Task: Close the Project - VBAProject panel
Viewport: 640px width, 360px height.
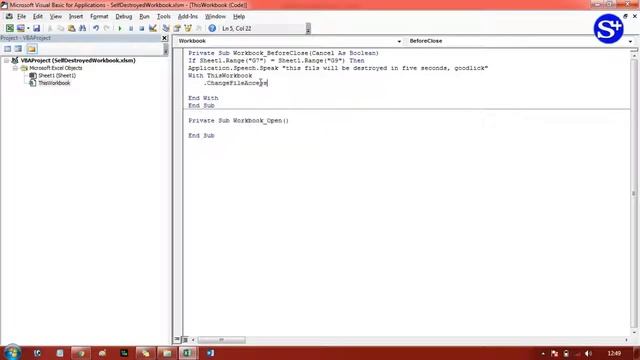Action: click(164, 38)
